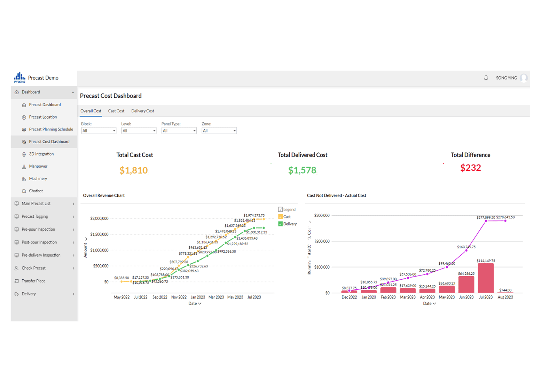Image resolution: width=557 pixels, height=392 pixels.
Task: Click the Chatbot speech icon
Action: (24, 191)
